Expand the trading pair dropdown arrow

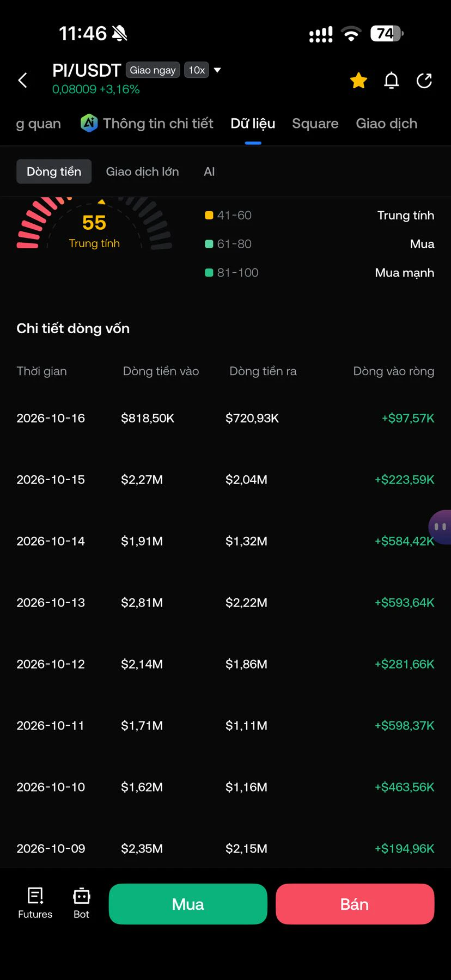217,70
